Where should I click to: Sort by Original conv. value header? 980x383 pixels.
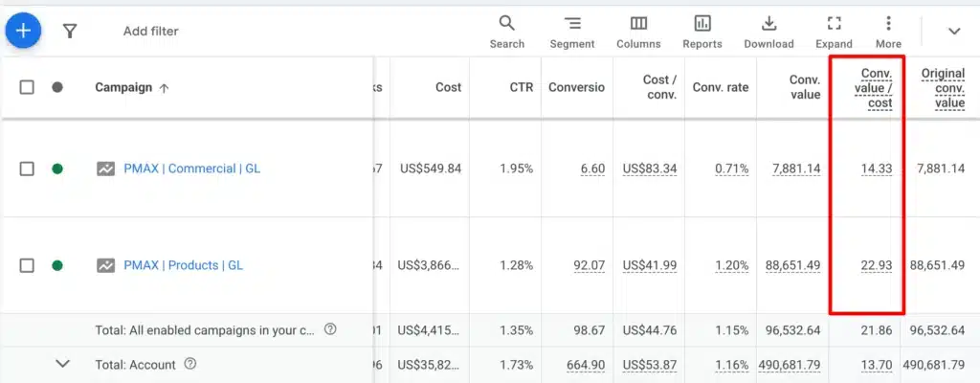(943, 88)
